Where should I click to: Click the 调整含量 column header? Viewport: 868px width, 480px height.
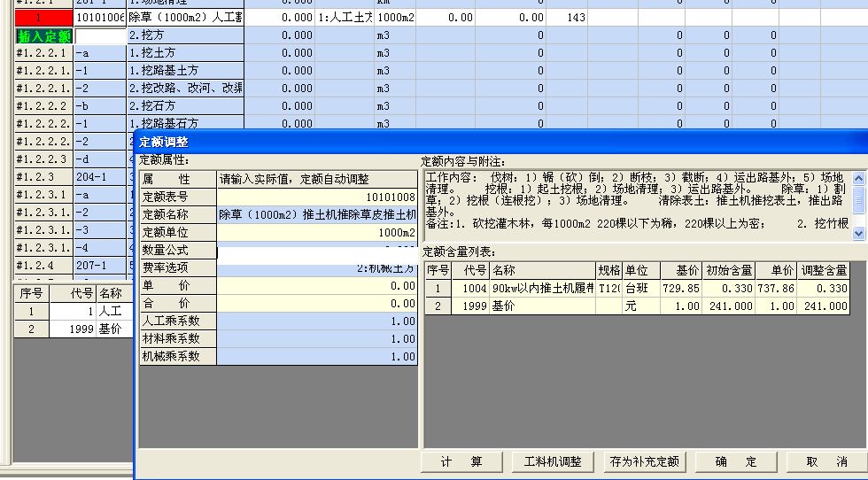823,270
